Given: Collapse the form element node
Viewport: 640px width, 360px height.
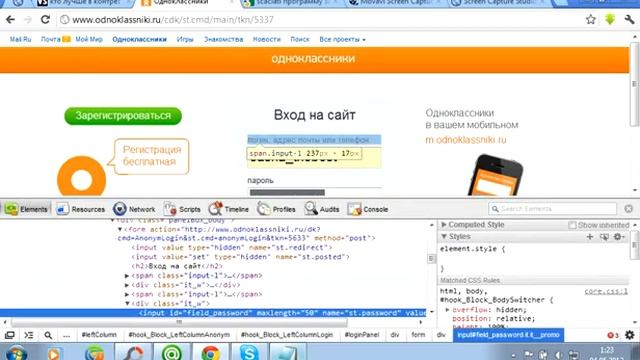Looking at the screenshot, I should 120,229.
